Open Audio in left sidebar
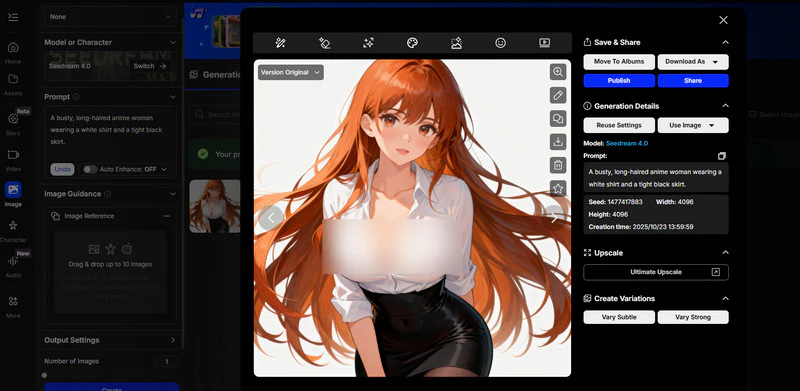800x391 pixels. [13, 266]
